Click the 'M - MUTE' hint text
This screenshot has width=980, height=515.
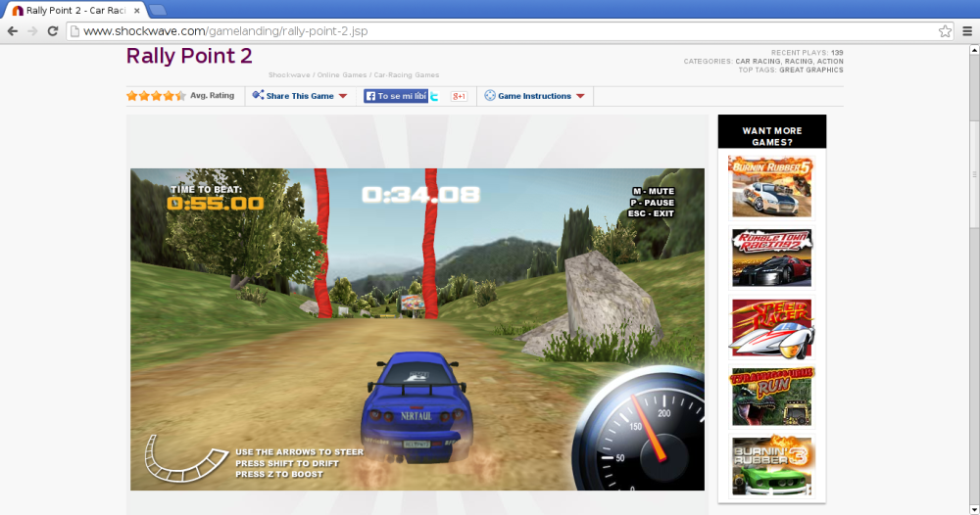point(653,192)
